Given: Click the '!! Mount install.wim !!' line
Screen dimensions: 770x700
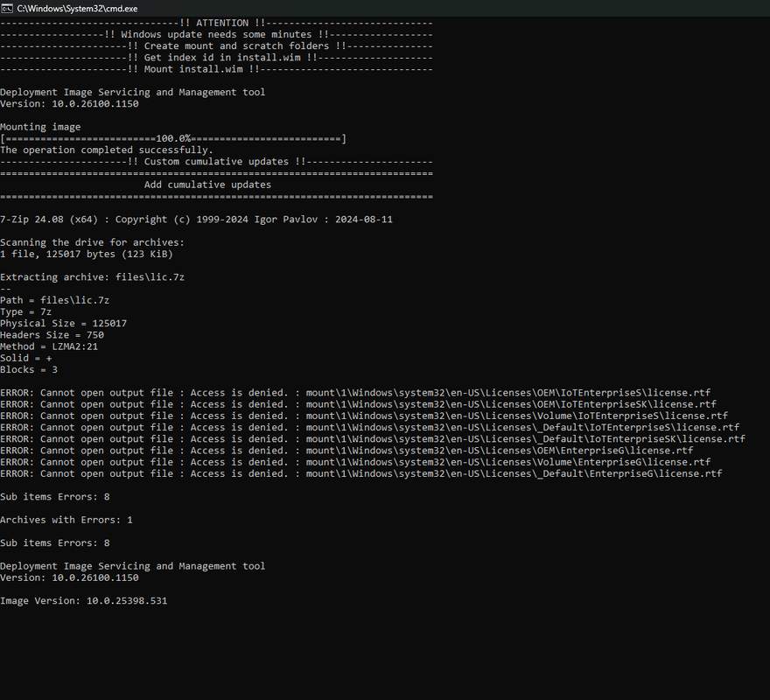Looking at the screenshot, I should (217, 69).
